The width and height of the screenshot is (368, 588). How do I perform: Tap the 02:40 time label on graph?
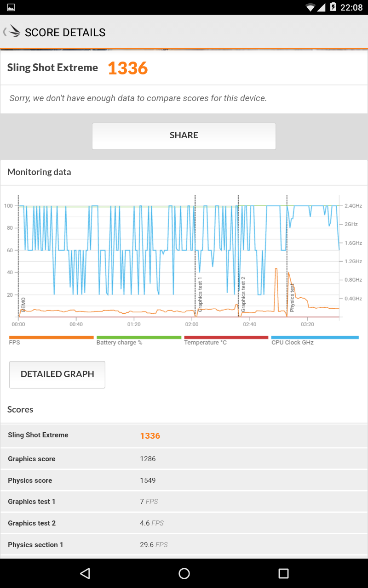pyautogui.click(x=249, y=324)
